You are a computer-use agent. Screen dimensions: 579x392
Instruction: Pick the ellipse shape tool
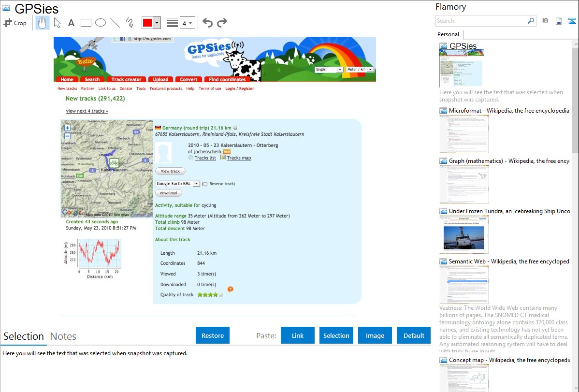tap(101, 23)
